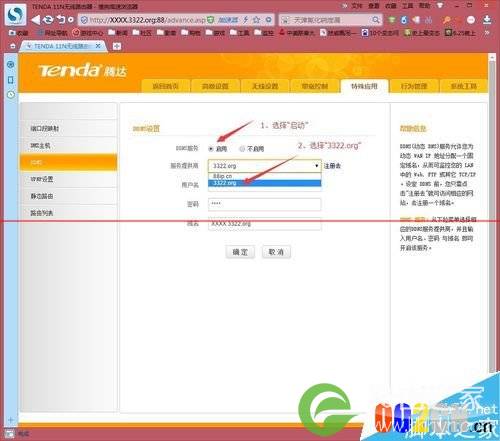Open the highlighted special applications tab
This screenshot has height=441, width=500.
pos(364,86)
